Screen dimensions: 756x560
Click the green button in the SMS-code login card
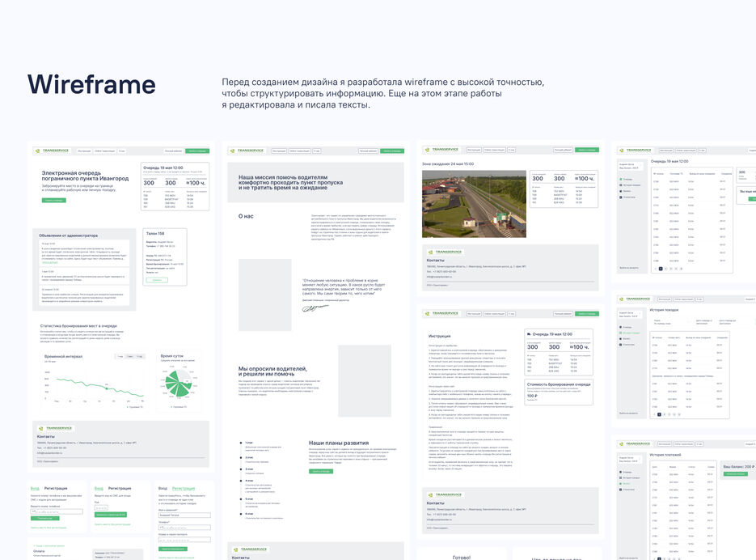[111, 515]
